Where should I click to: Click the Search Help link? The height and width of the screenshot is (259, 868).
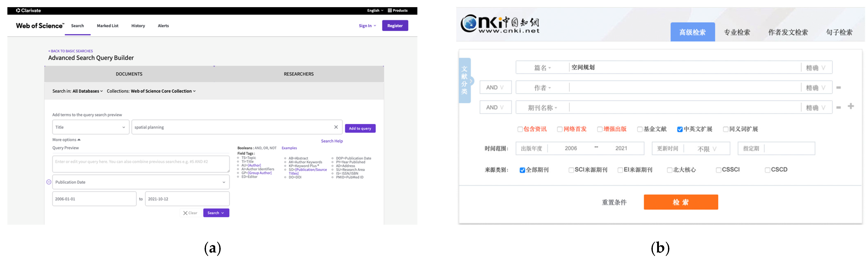point(332,141)
